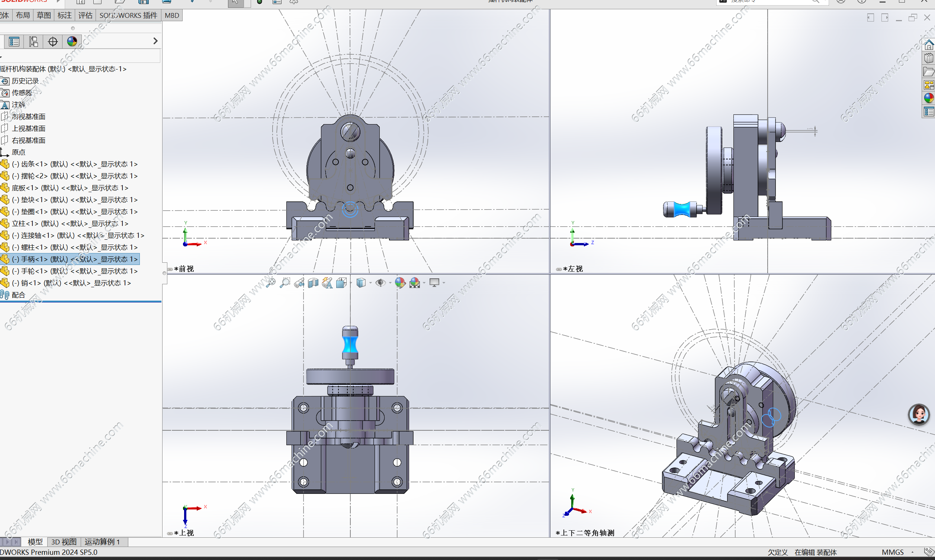Select the 手柄<1> component
Viewport: 935px width, 560px height.
click(x=74, y=259)
